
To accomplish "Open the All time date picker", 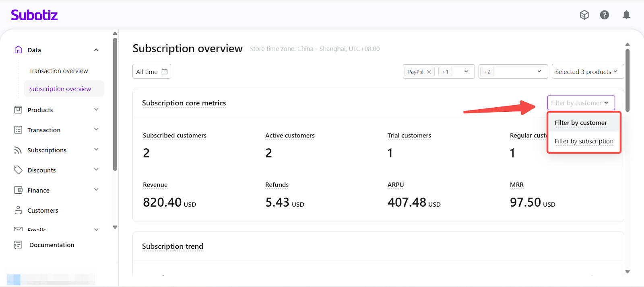I will pos(151,72).
